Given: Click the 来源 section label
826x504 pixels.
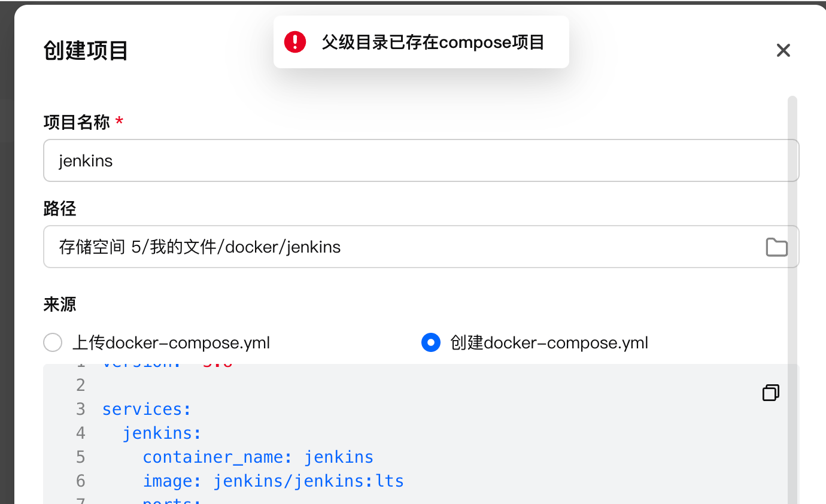Looking at the screenshot, I should pyautogui.click(x=60, y=304).
